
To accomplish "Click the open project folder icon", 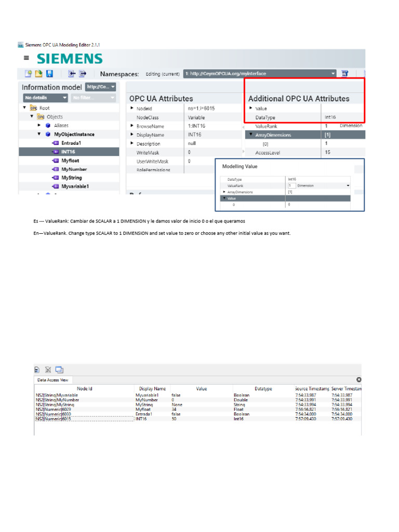I will [x=38, y=74].
